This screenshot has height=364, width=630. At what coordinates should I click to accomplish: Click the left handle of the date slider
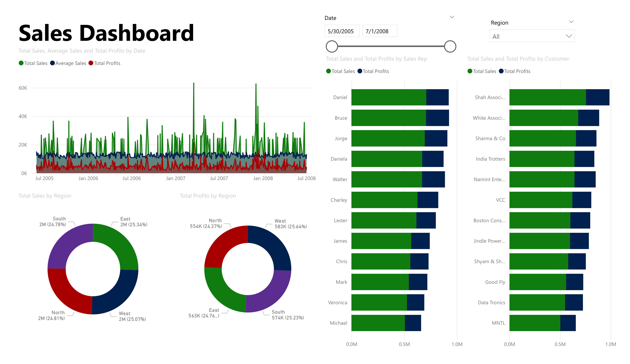[332, 47]
